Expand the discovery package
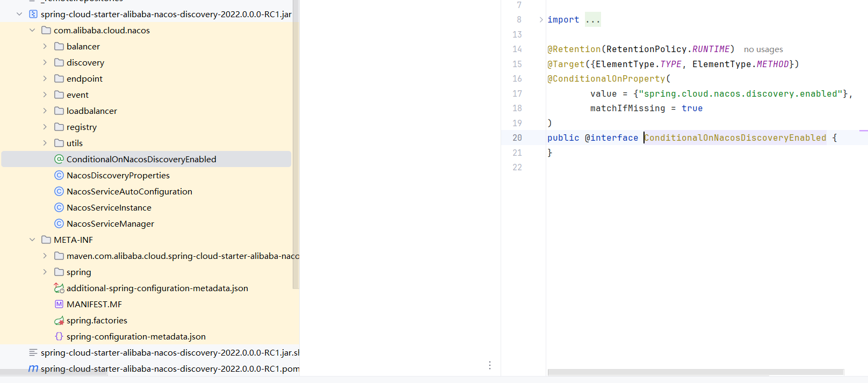Viewport: 868px width, 383px height. coord(45,62)
